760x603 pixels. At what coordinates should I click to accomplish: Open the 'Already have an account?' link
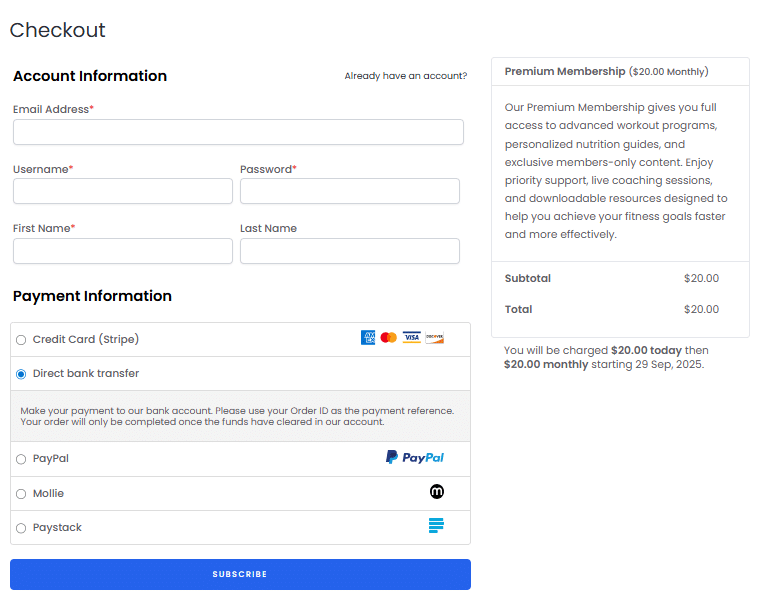[x=405, y=76]
